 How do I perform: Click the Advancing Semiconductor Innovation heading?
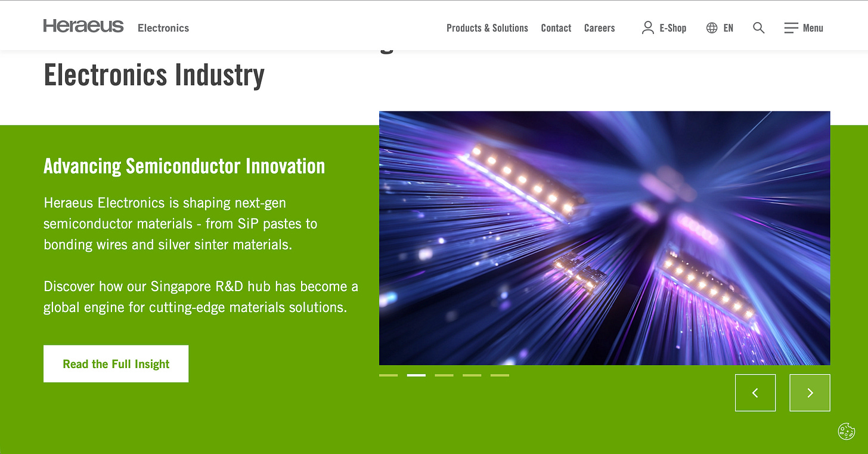[184, 166]
